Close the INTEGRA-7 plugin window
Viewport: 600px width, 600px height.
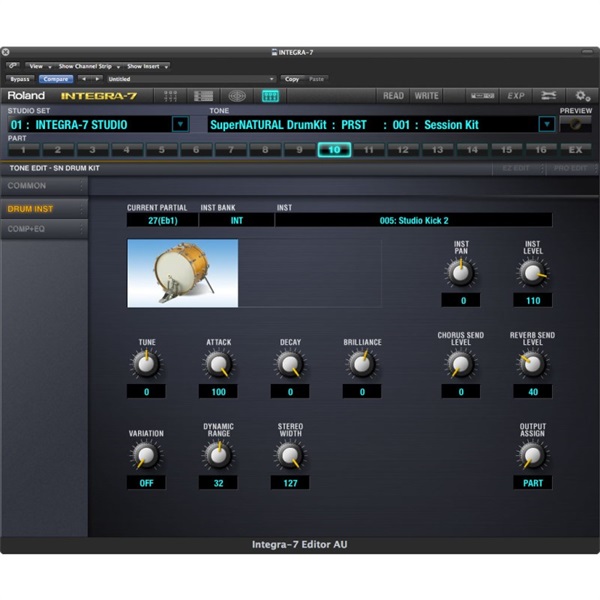5,52
